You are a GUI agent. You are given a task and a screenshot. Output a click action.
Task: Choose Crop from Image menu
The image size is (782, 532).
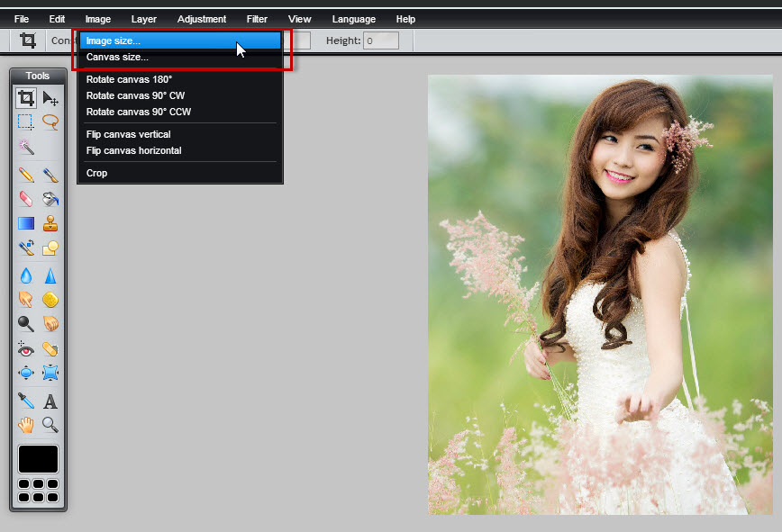(180, 173)
